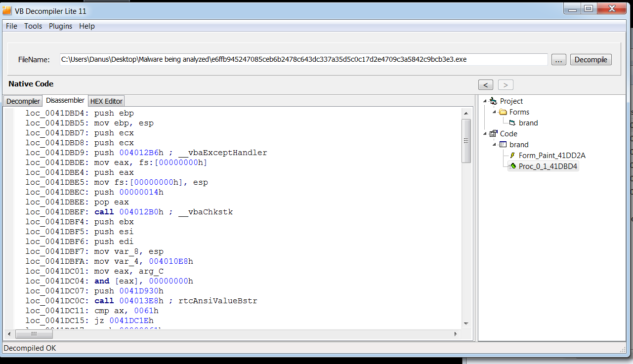633x364 pixels.
Task: Click line loc_0041DBF4: push ebx
Action: pyautogui.click(x=80, y=222)
